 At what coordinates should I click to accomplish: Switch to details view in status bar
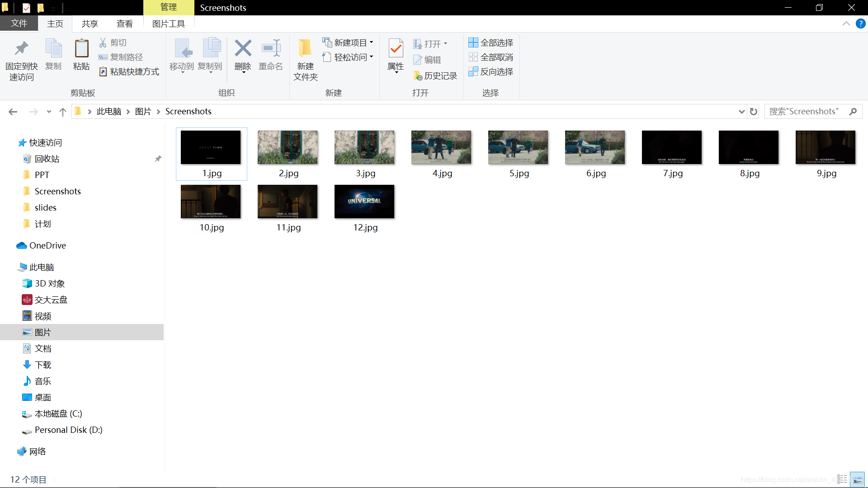coord(842,479)
